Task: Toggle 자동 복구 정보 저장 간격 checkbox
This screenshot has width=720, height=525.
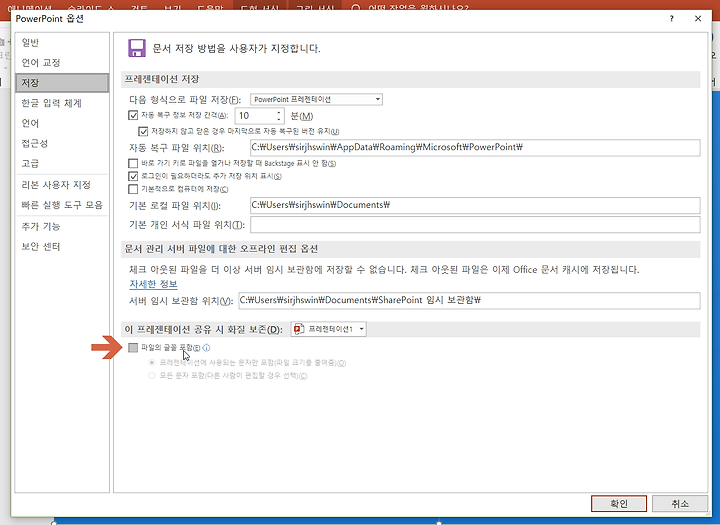Action: click(x=133, y=115)
